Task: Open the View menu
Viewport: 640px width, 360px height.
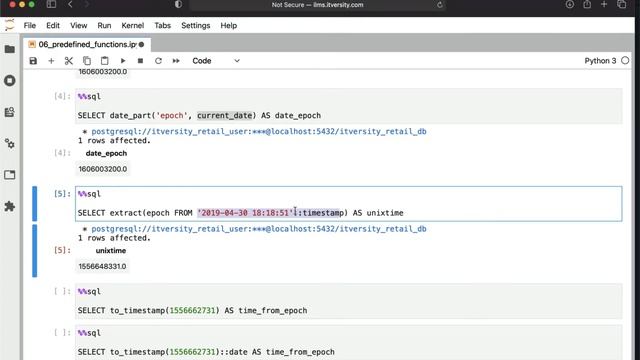Action: (78, 25)
